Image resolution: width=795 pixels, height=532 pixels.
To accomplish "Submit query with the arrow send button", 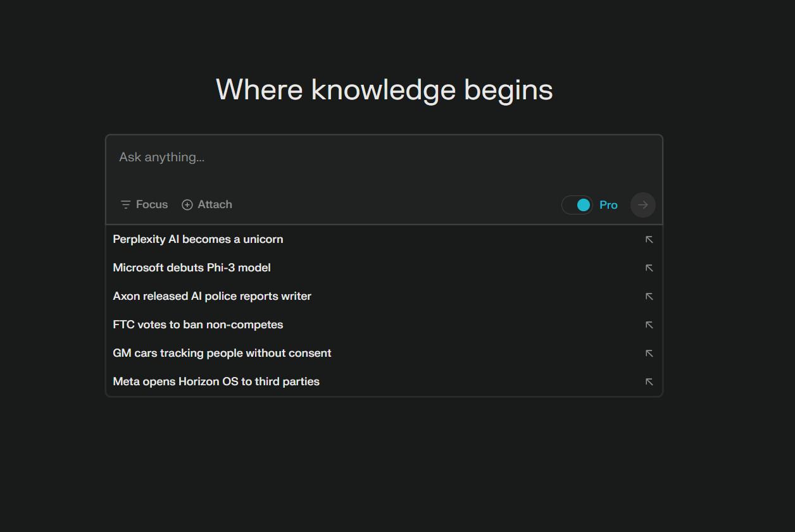I will (643, 205).
